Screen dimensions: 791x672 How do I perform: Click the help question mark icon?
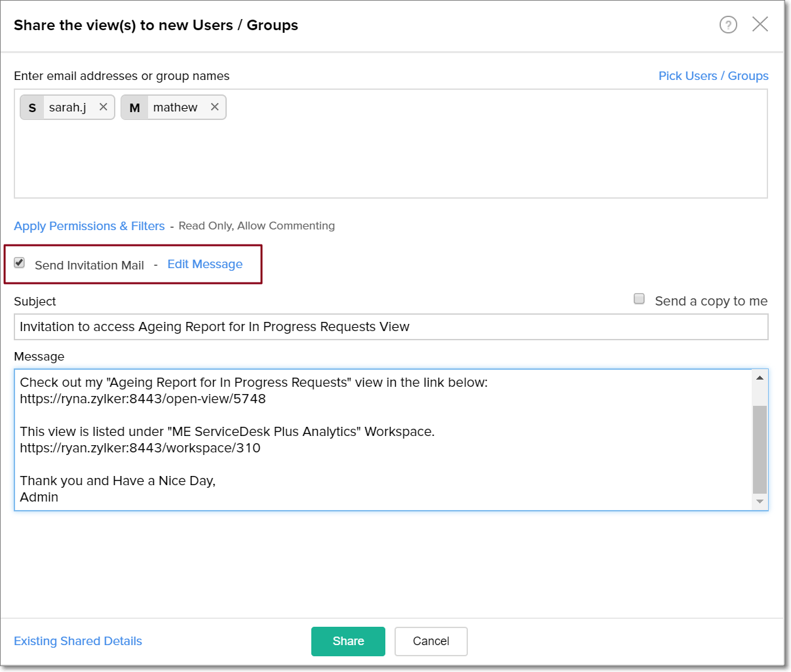(728, 25)
